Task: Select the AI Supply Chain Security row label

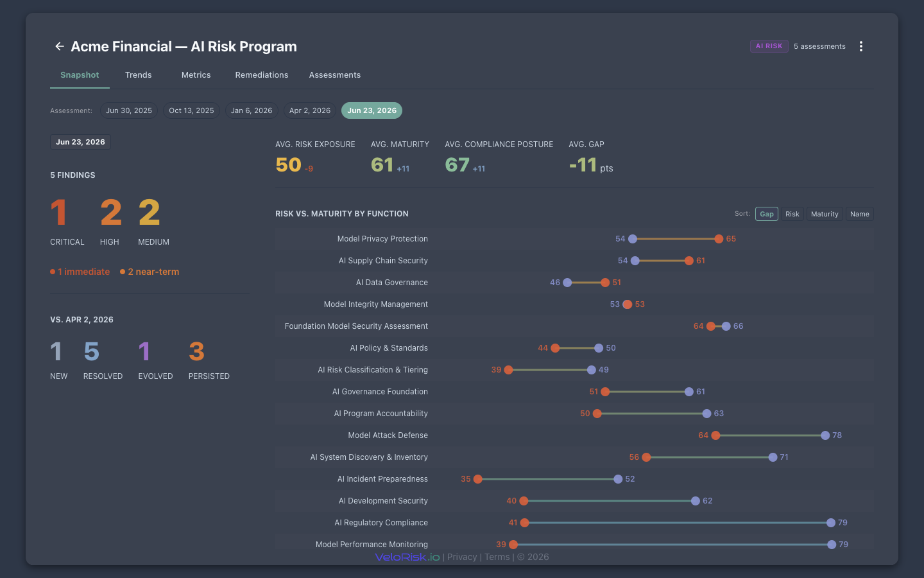Action: click(x=383, y=261)
